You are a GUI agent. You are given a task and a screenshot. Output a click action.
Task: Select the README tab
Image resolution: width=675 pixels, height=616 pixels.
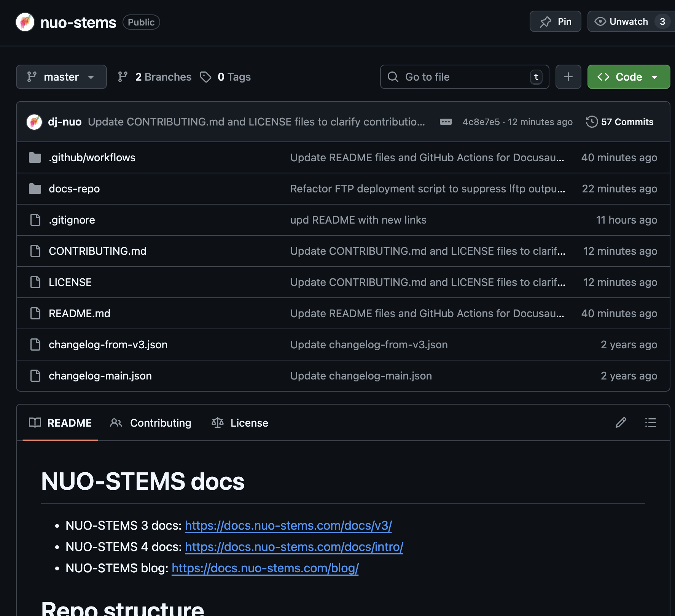coord(60,423)
